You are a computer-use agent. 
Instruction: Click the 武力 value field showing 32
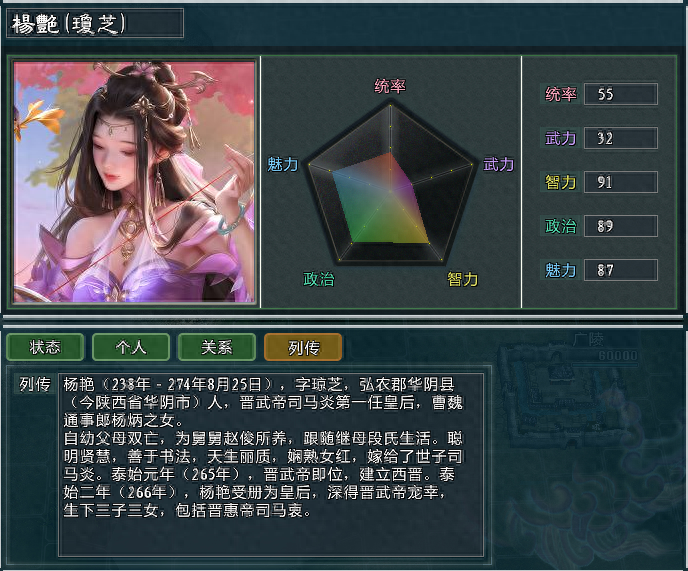click(x=620, y=138)
